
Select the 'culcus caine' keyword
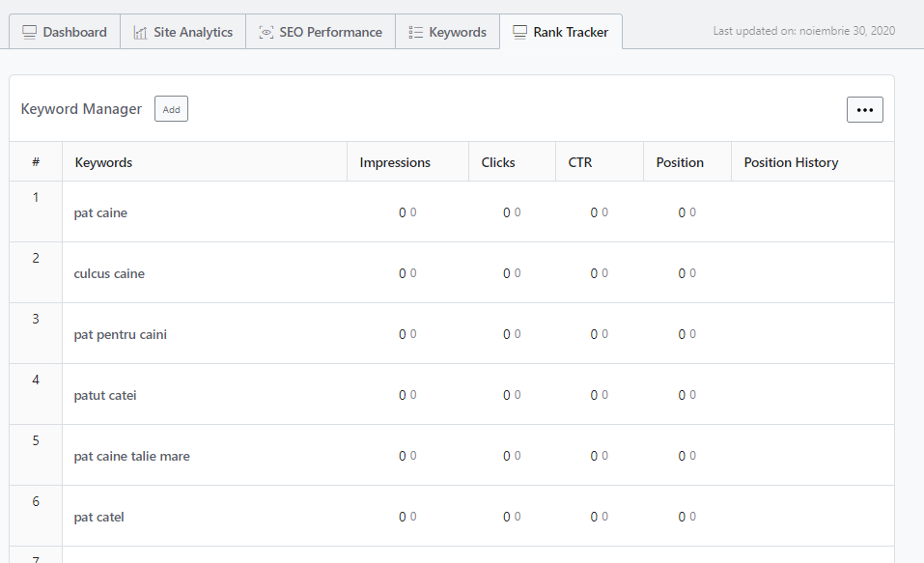point(109,273)
